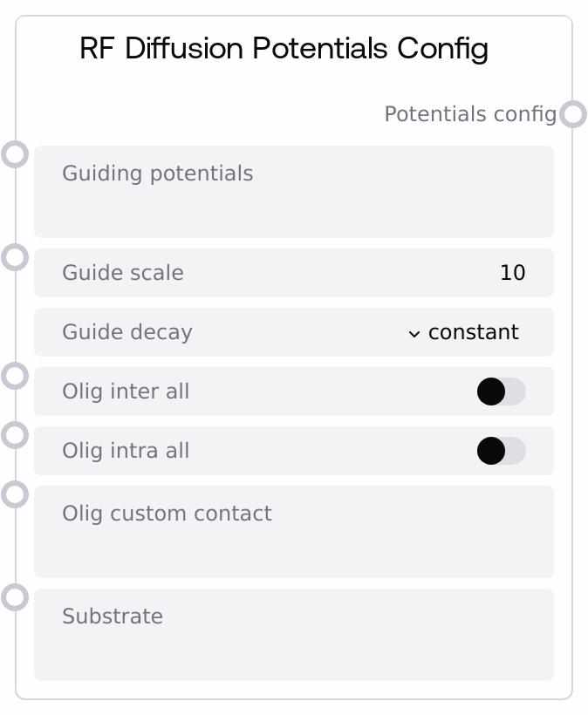Select the Olig intra all input port
This screenshot has height=715, width=588.
pyautogui.click(x=15, y=435)
